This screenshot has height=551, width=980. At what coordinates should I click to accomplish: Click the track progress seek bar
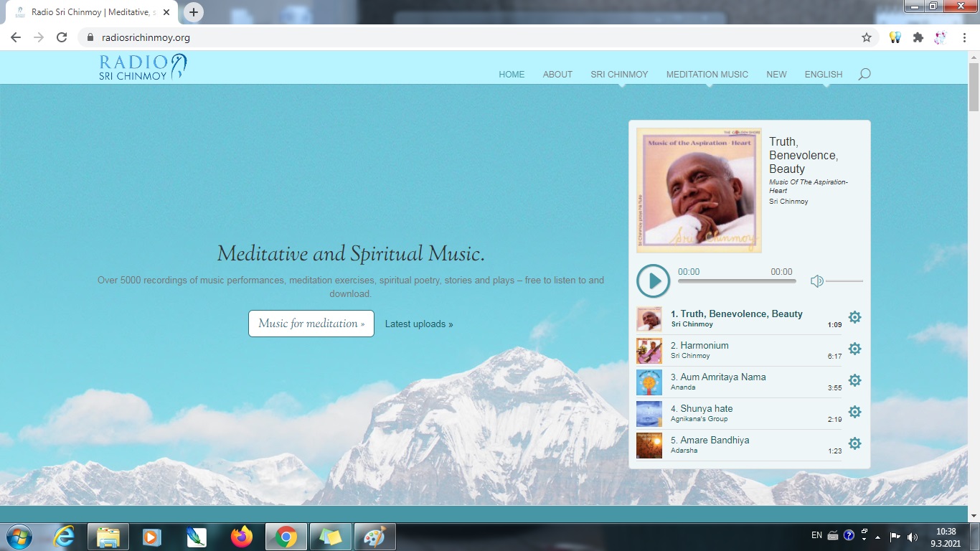[x=737, y=281]
